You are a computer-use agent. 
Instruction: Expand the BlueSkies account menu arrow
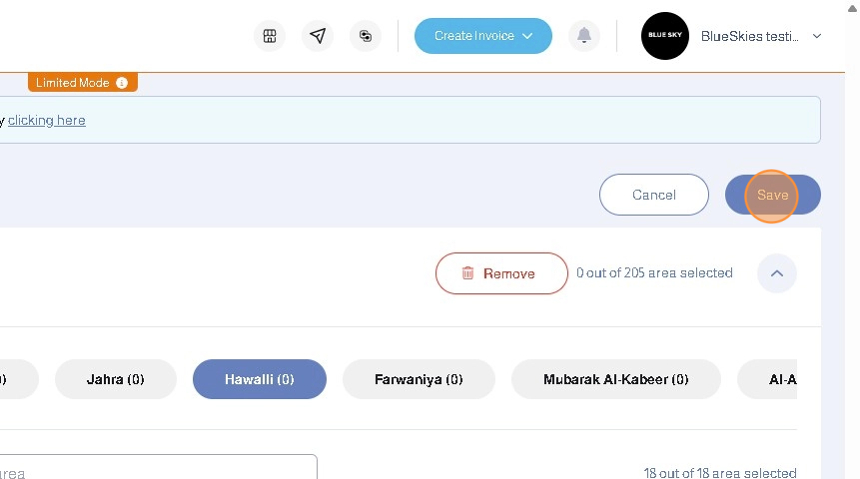817,36
